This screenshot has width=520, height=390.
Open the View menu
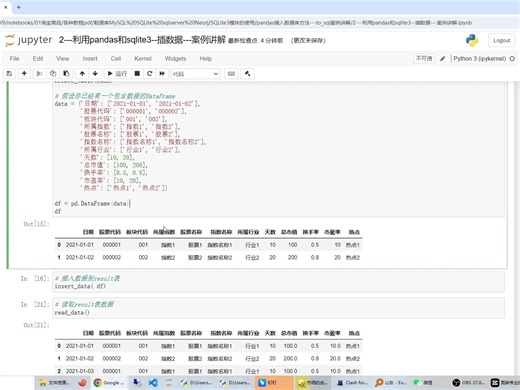(x=62, y=58)
